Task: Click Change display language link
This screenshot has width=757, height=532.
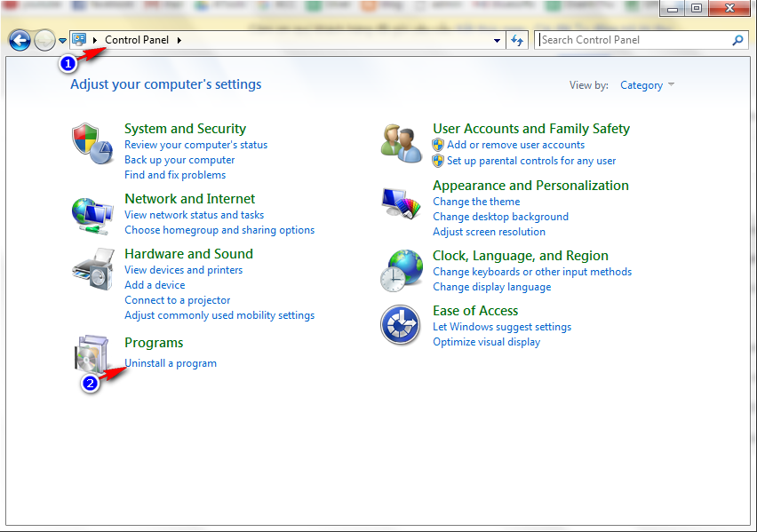Action: tap(491, 287)
